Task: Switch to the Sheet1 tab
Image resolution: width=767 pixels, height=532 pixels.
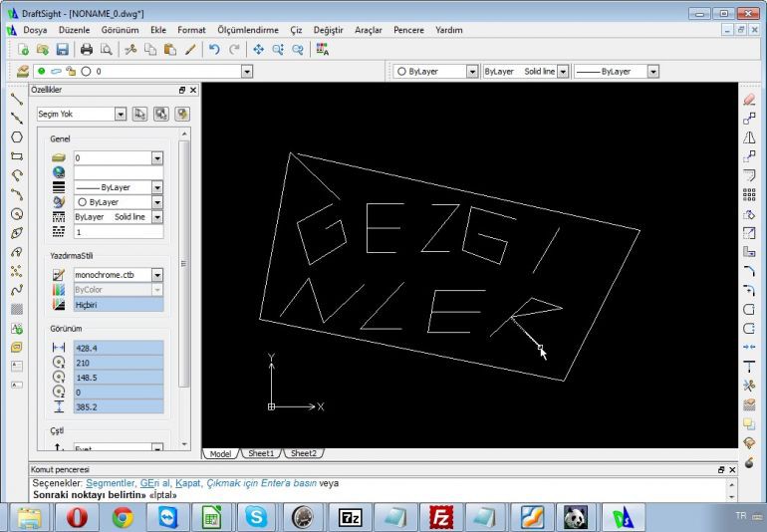Action: [x=261, y=453]
